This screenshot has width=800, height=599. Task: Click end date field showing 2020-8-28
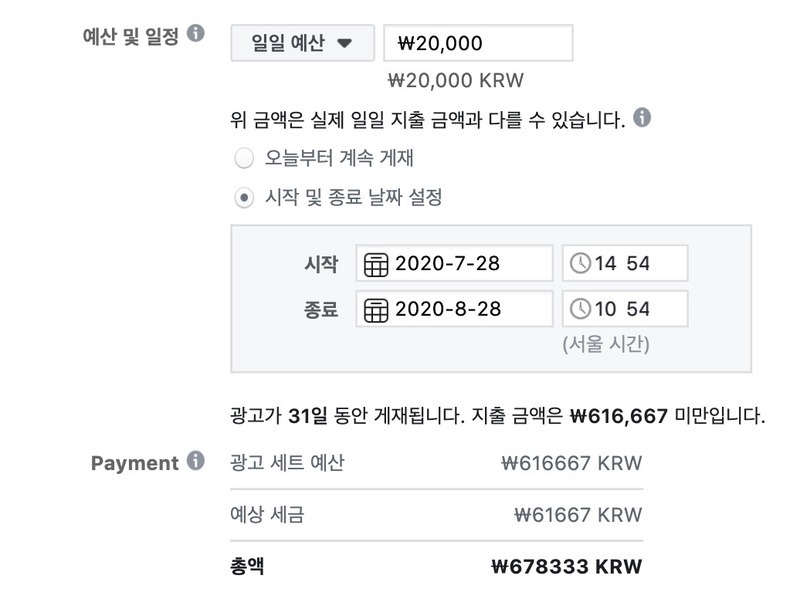click(x=454, y=309)
